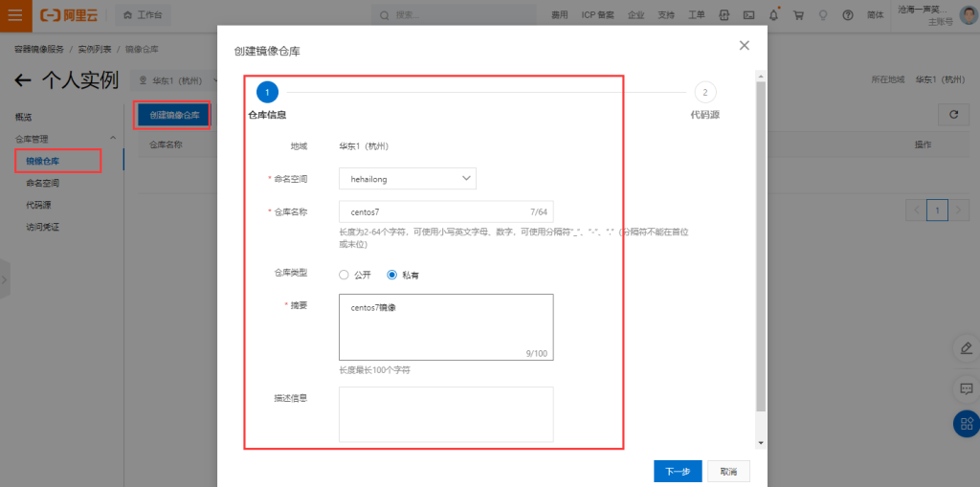
Task: Click the dialog's vertical scrollbar
Action: tap(761, 239)
